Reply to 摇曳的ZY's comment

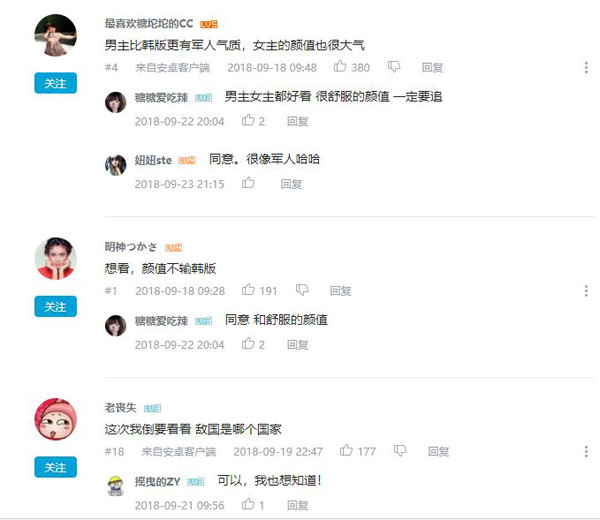297,505
